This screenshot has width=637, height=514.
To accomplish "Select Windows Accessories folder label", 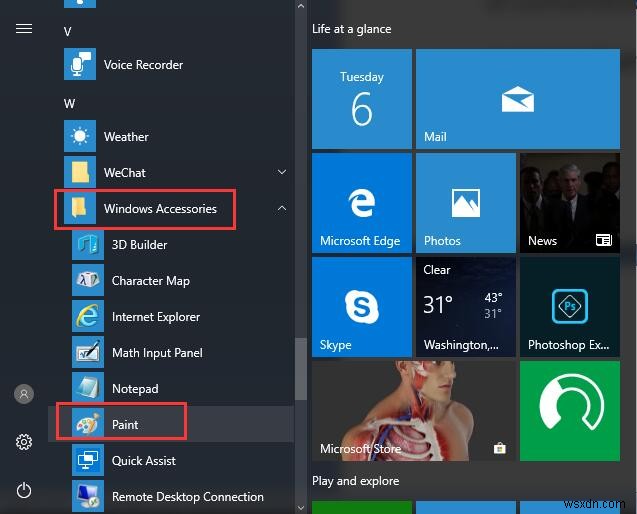I will [160, 208].
